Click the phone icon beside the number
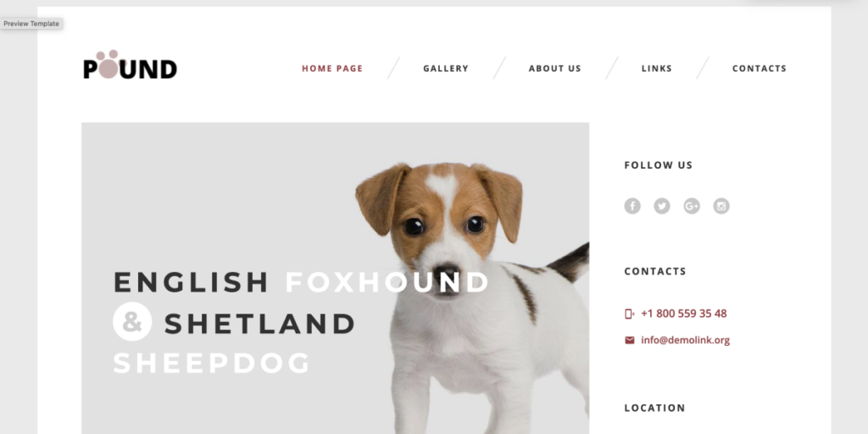This screenshot has width=868, height=434. click(x=630, y=314)
